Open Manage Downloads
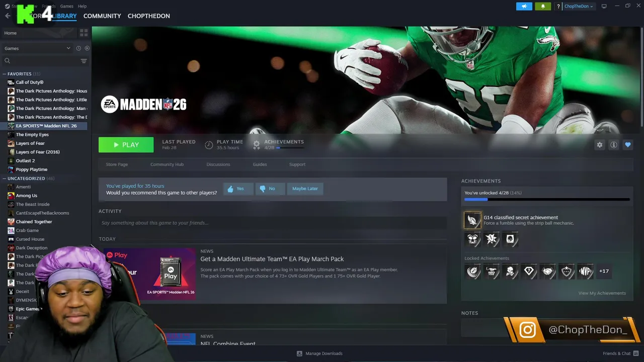 [x=319, y=353]
